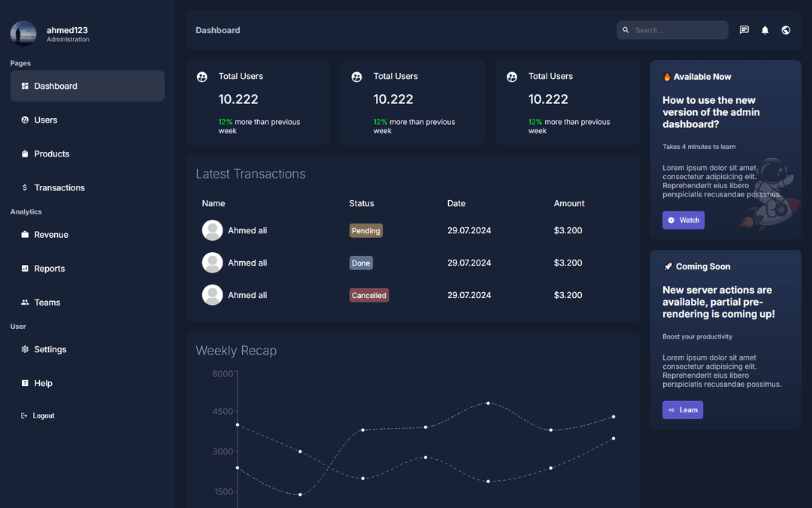The width and height of the screenshot is (812, 508).
Task: Expand the Analytics section label
Action: [x=26, y=211]
